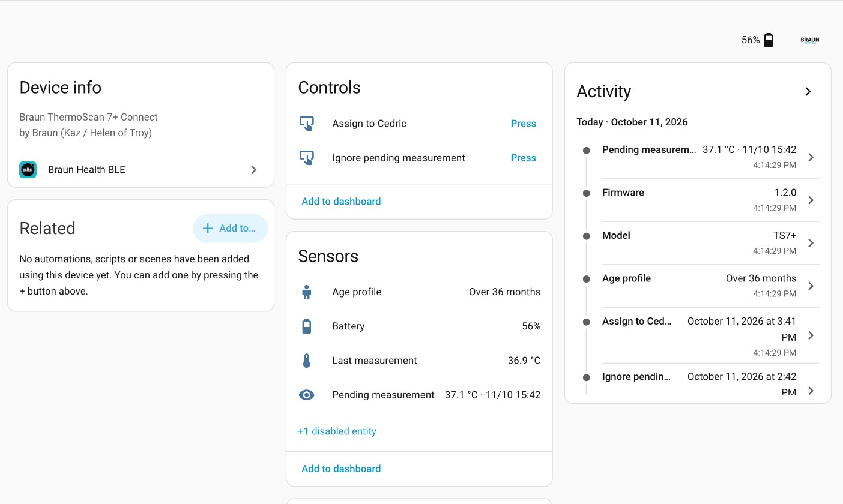Click the Braun ThermoScan 7+ Connect device name
This screenshot has height=504, width=843.
(88, 117)
